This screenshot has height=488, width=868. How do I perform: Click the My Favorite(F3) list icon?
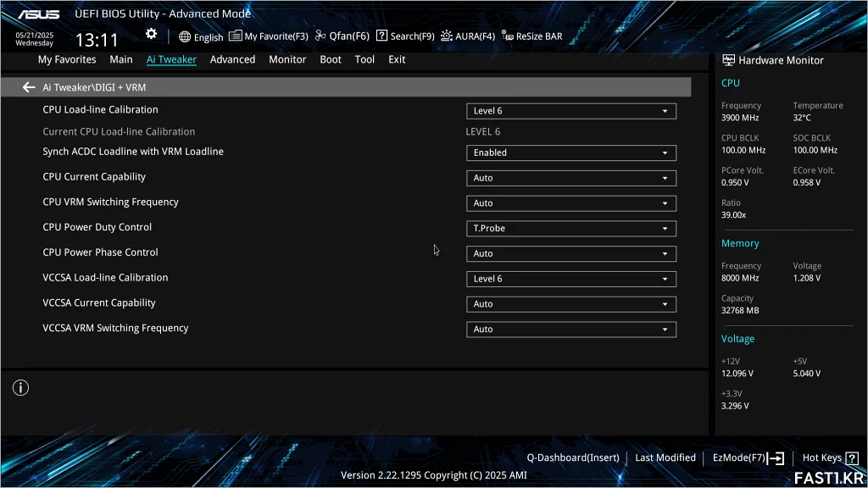tap(236, 36)
